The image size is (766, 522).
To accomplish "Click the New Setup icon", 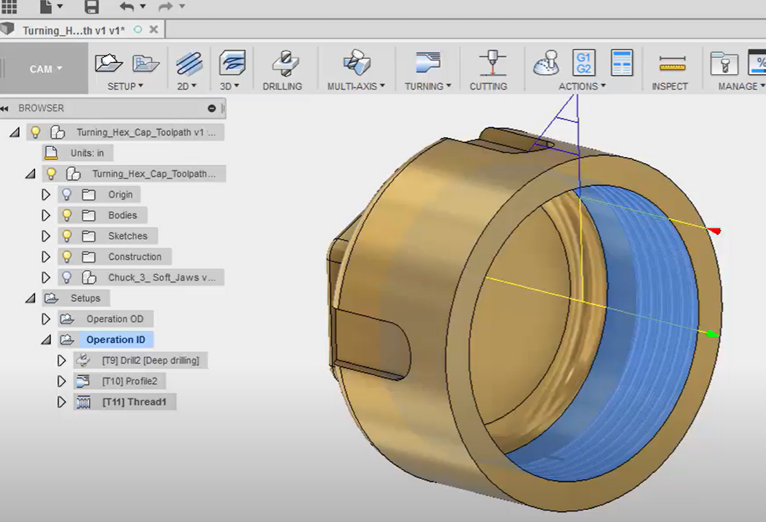I will 108,63.
